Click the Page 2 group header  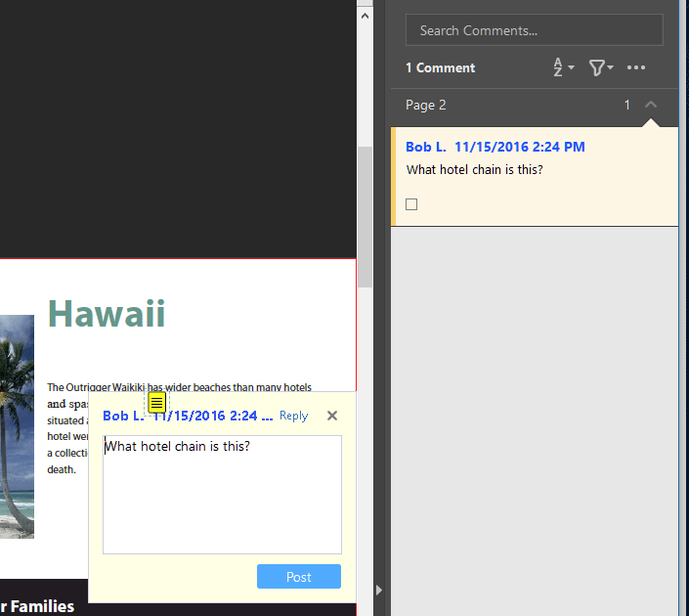coord(489,105)
